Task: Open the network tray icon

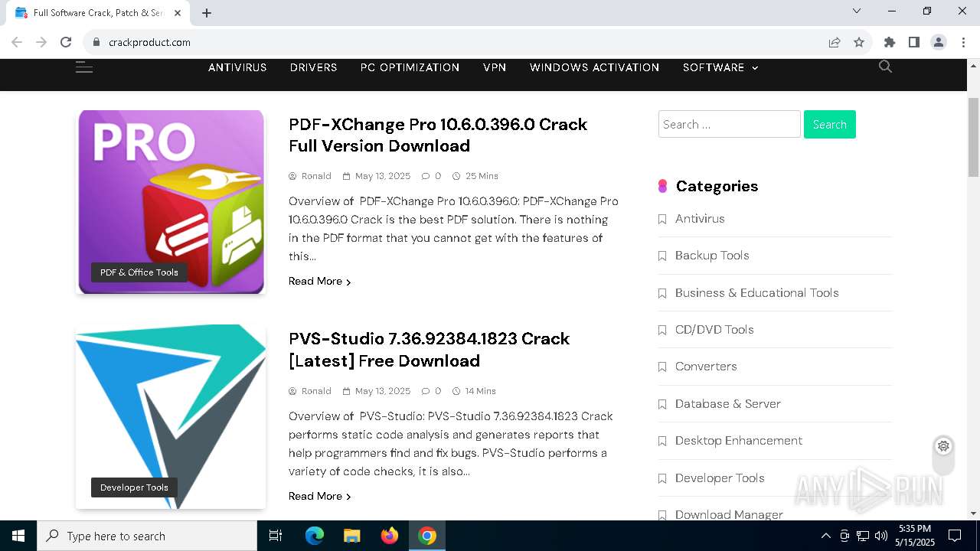Action: click(x=862, y=536)
